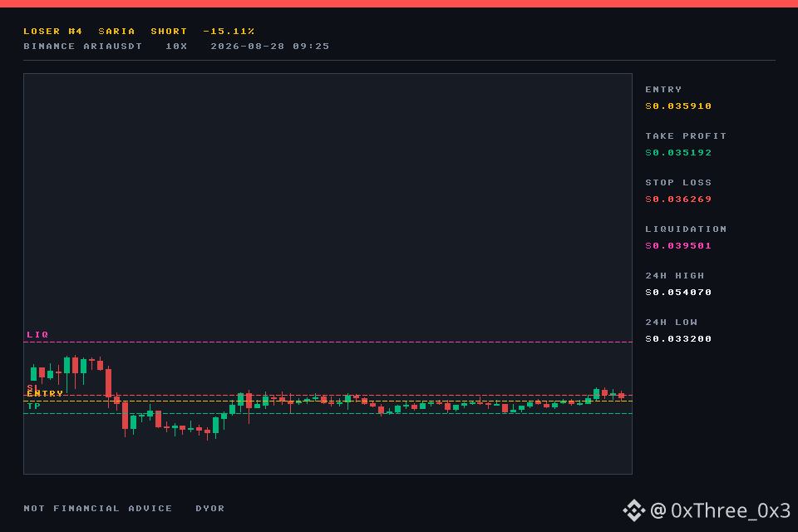
Task: Click the ENTRY heading in side panel
Action: pos(663,90)
